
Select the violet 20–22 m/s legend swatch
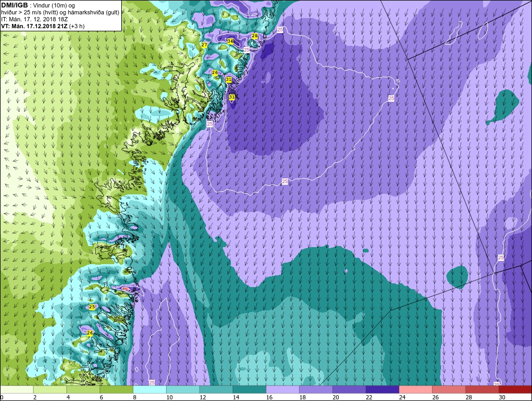coord(349,389)
